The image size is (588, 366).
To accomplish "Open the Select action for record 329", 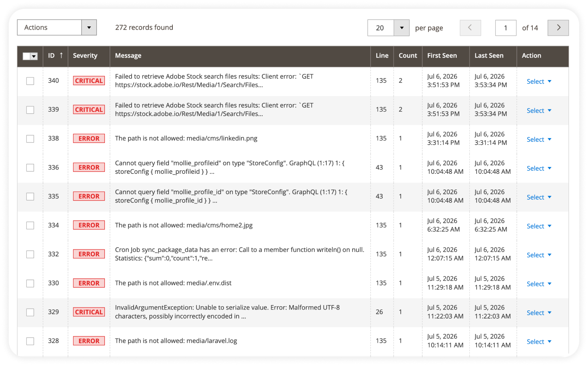I will click(x=539, y=312).
